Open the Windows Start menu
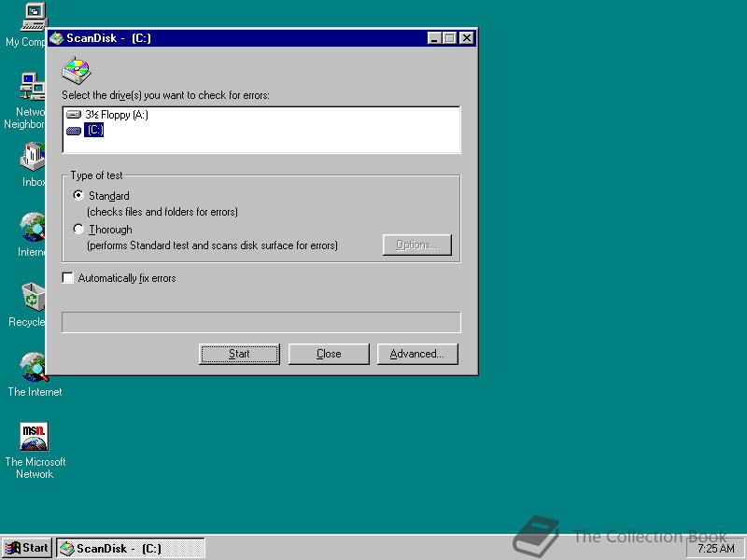The height and width of the screenshot is (560, 747). [27, 548]
